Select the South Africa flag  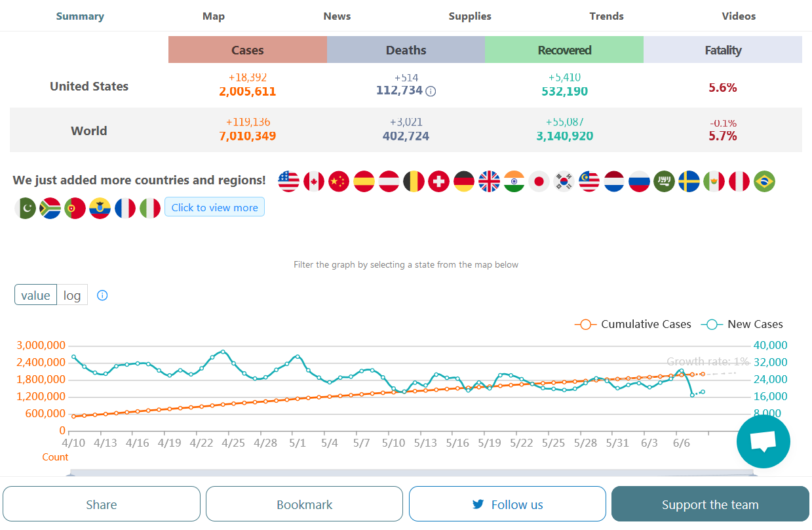[x=50, y=209]
